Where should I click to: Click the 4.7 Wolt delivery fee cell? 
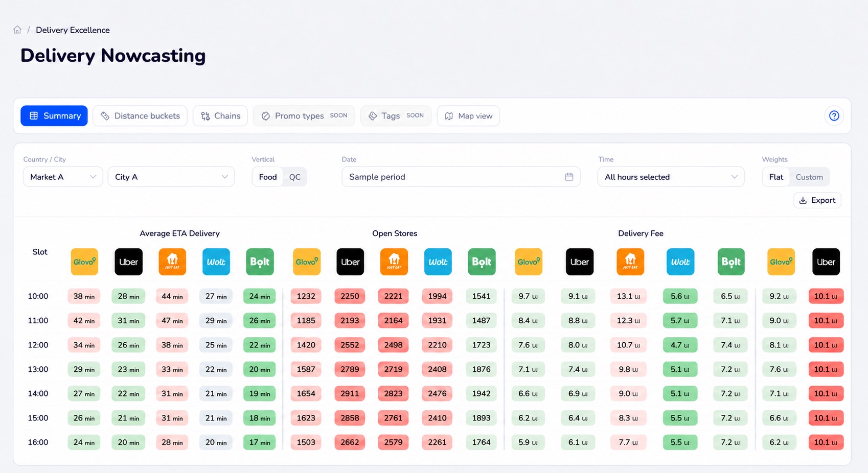pyautogui.click(x=680, y=345)
